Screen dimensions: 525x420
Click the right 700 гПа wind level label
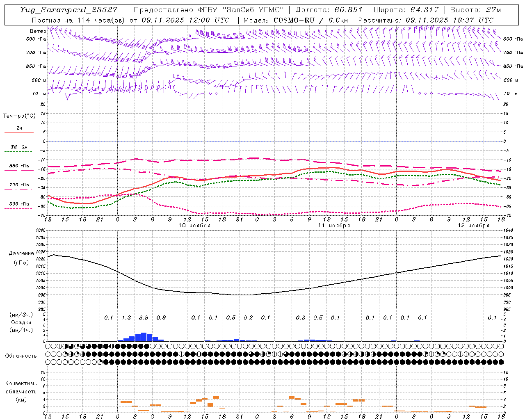[513, 52]
